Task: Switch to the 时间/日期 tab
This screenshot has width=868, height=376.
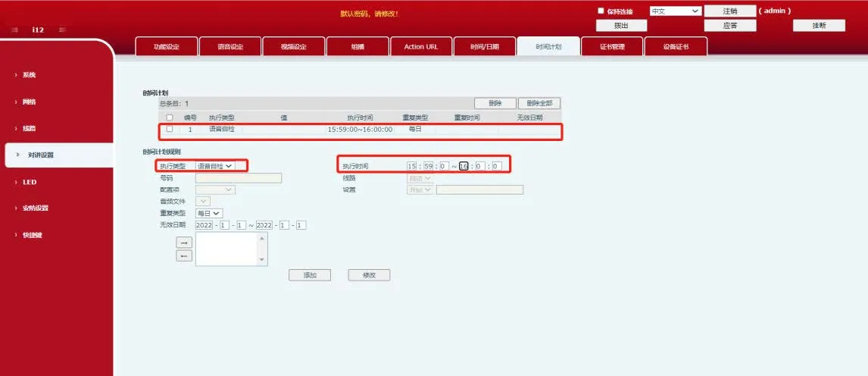Action: [x=485, y=47]
